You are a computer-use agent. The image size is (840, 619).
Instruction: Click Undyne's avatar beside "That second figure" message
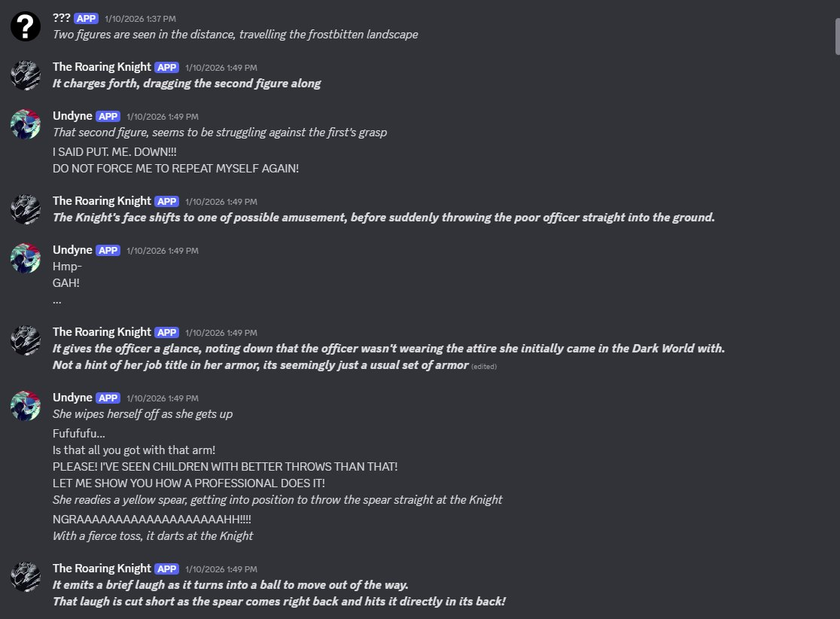click(x=26, y=124)
